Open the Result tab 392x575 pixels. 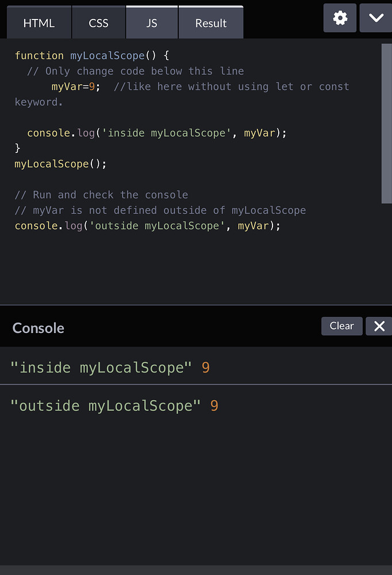coord(210,22)
